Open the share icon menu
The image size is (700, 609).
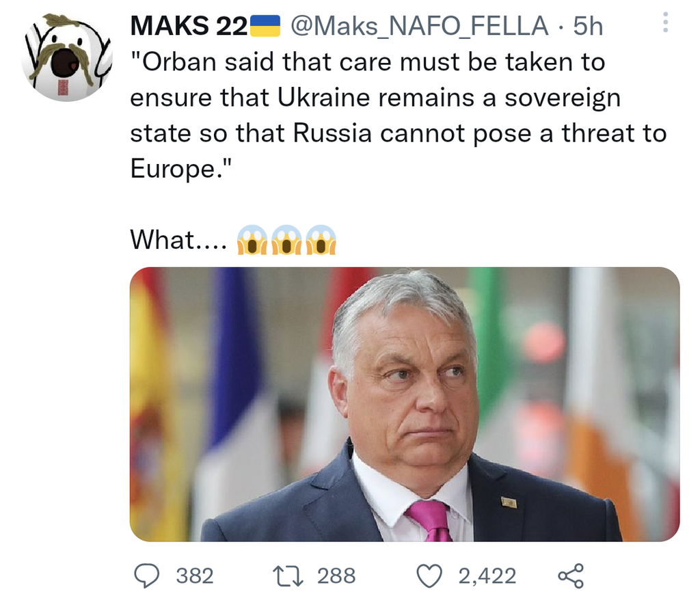click(x=571, y=576)
